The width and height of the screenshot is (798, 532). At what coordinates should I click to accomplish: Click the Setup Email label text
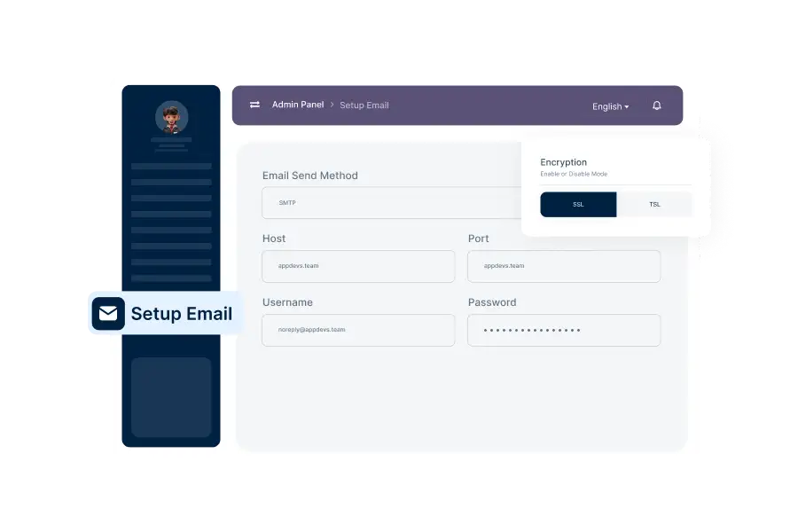coord(182,314)
